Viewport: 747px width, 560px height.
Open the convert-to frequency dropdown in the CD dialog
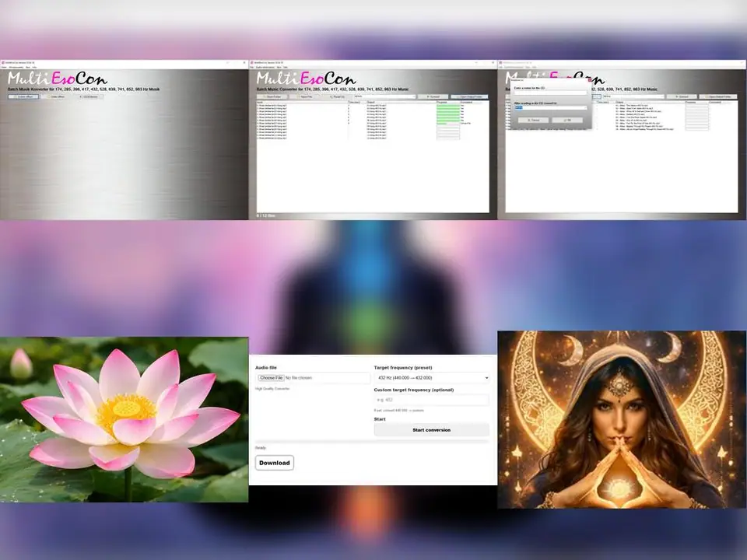pyautogui.click(x=585, y=107)
